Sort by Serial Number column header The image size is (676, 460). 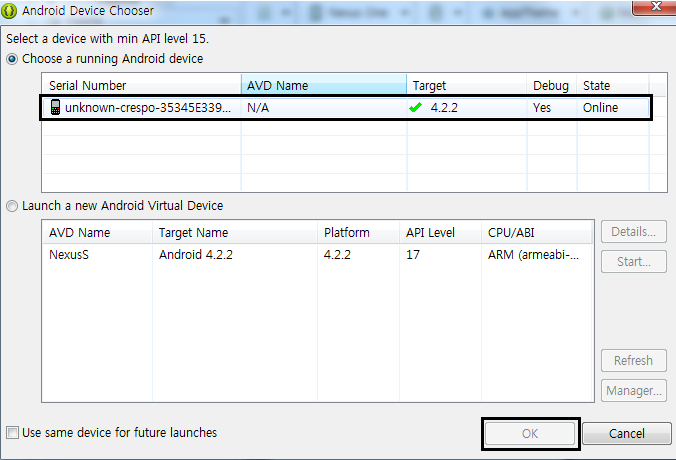[141, 85]
